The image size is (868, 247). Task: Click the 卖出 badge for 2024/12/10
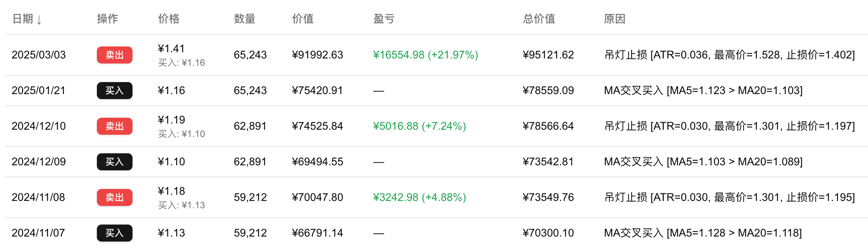114,126
